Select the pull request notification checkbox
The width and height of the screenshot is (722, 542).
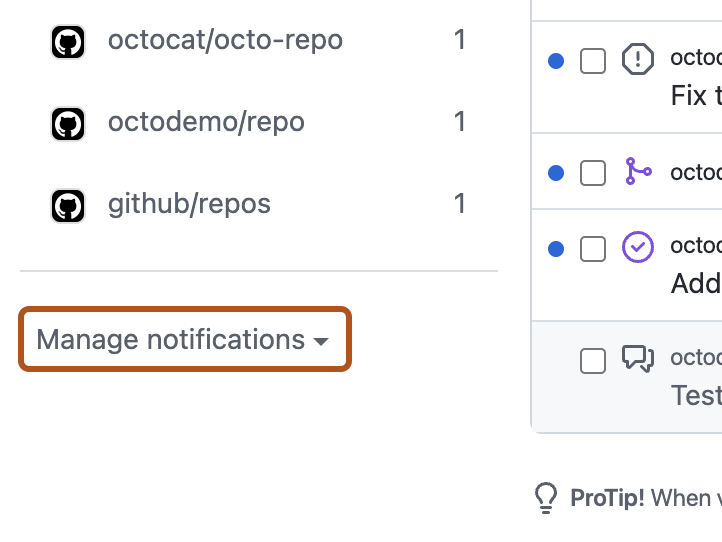tap(593, 173)
